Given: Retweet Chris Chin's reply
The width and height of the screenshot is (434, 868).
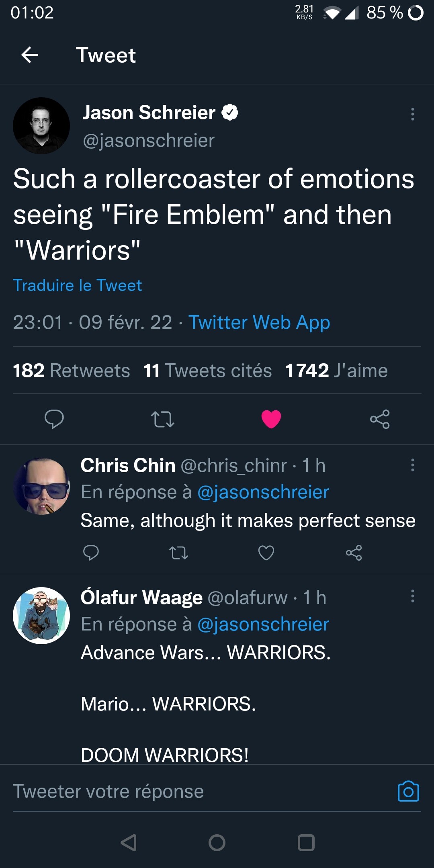Looking at the screenshot, I should point(178,553).
